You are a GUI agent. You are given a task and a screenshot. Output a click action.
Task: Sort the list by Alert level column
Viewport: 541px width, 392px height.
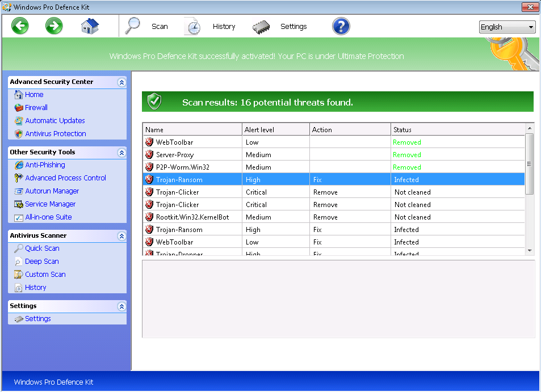pos(275,130)
